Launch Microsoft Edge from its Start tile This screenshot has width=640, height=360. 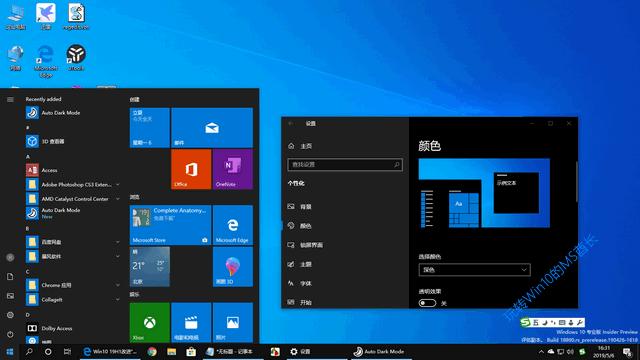[x=233, y=225]
